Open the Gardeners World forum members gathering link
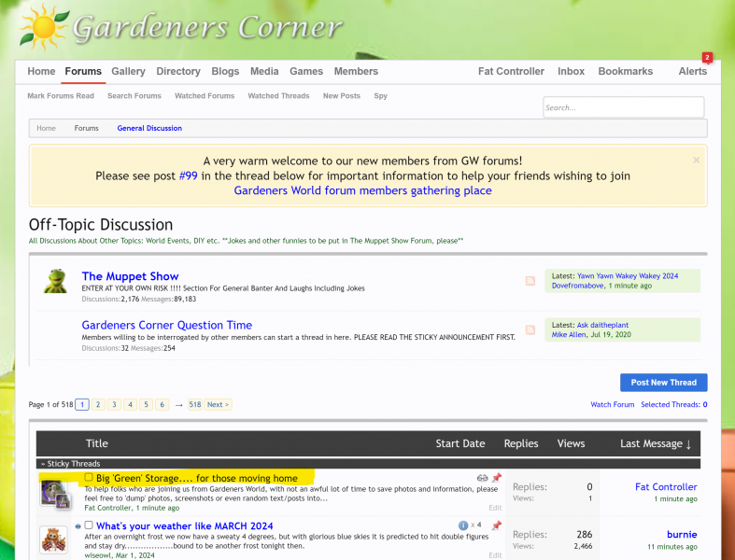 (362, 190)
